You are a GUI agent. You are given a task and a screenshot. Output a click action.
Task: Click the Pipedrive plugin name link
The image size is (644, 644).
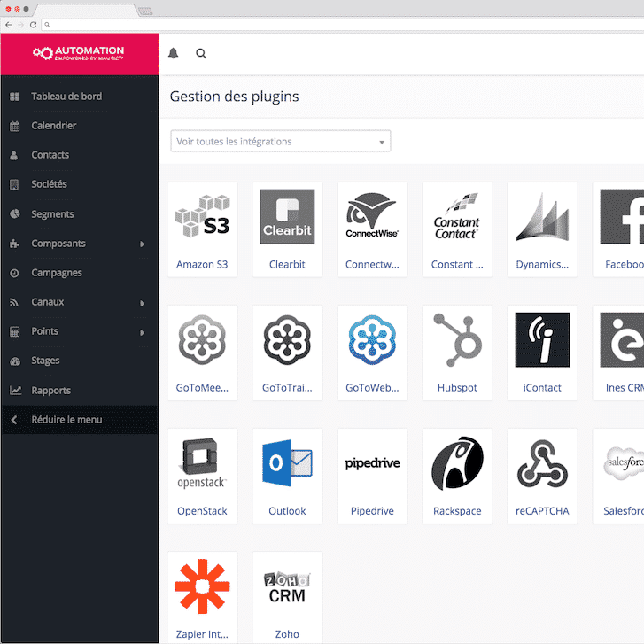pos(372,511)
